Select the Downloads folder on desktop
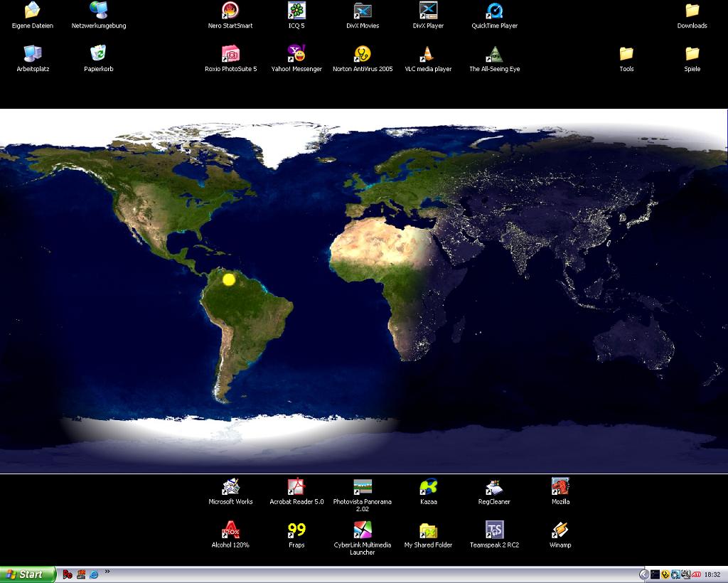Viewport: 728px width, 583px height. coord(692,11)
